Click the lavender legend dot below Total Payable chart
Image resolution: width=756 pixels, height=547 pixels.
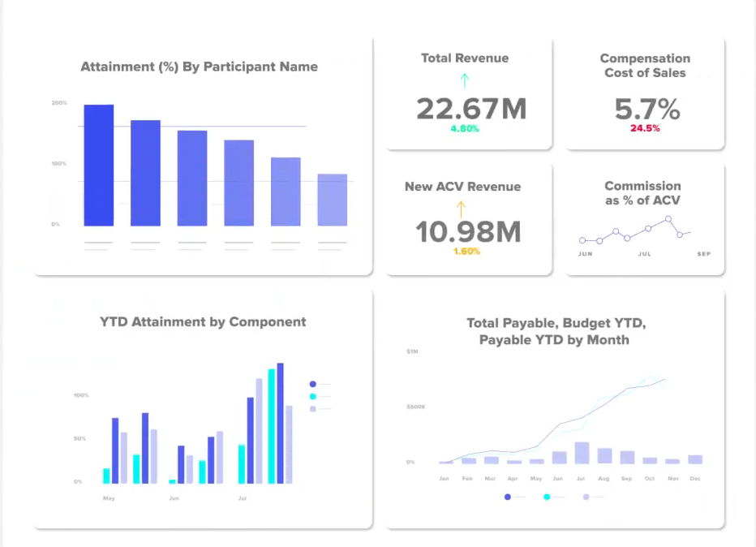point(586,497)
